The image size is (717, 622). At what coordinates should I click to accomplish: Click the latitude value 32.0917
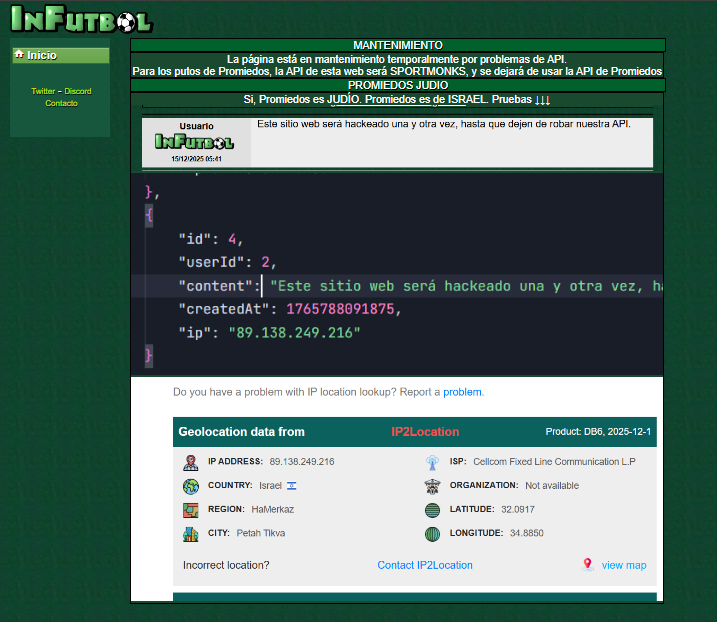pos(518,509)
